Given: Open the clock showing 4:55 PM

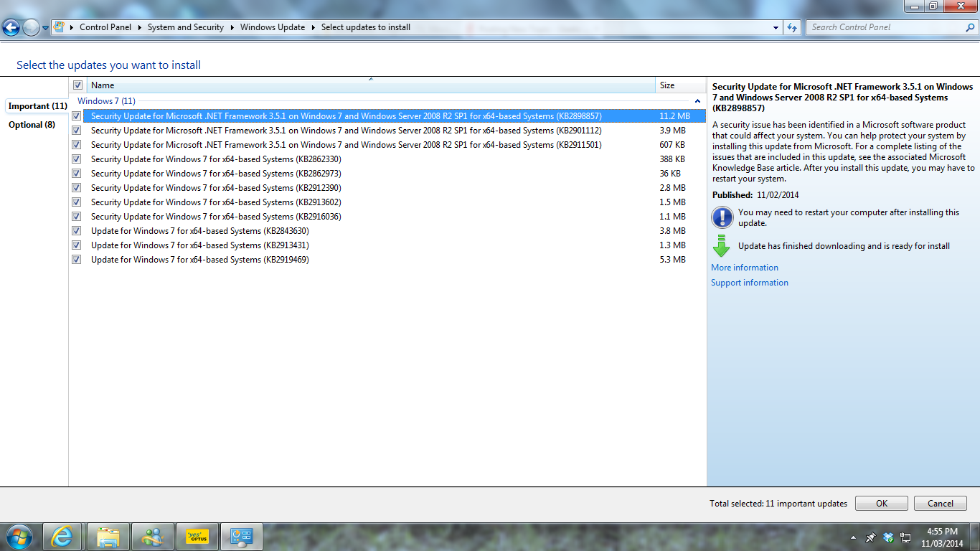Looking at the screenshot, I should coord(942,537).
